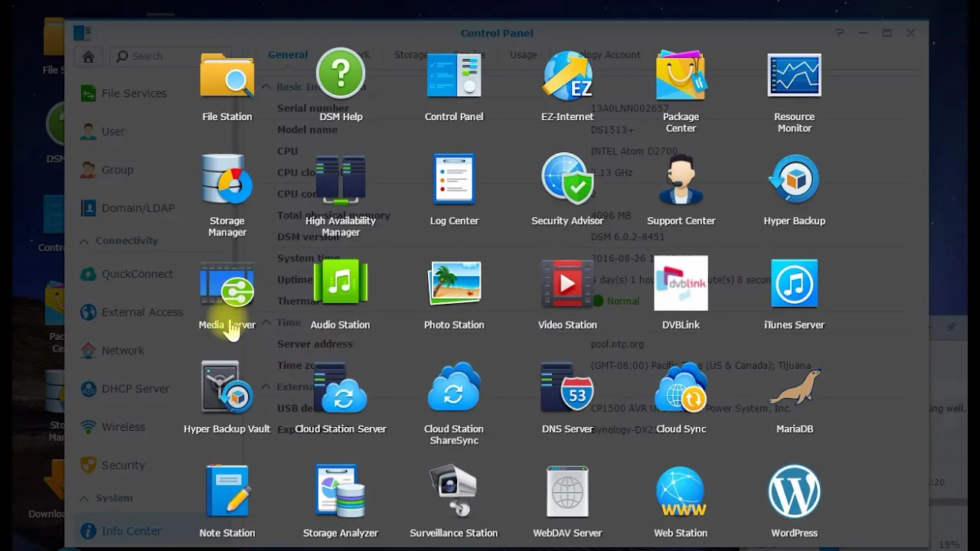The height and width of the screenshot is (551, 980).
Task: Switch to the Usage tab
Action: point(523,54)
